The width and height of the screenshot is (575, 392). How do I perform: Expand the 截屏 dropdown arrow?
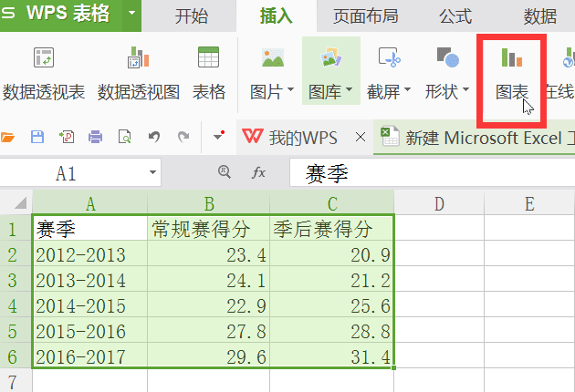coord(407,89)
